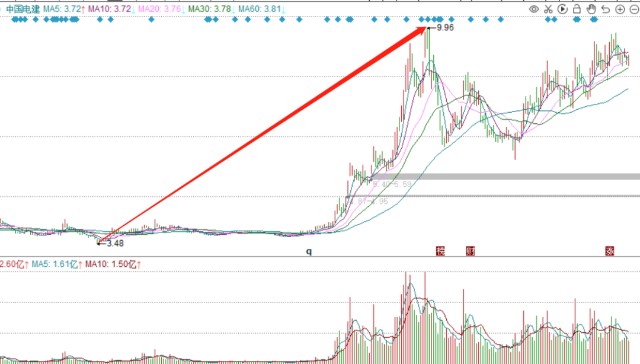Select the 'MA60: 3.81' indicator label
This screenshot has width=640, height=364.
tap(260, 9)
